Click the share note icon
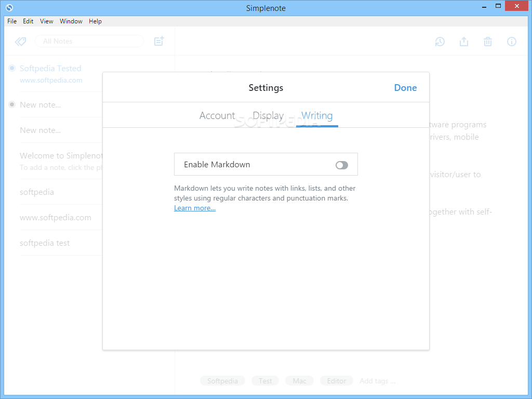This screenshot has height=399, width=532. tap(464, 42)
